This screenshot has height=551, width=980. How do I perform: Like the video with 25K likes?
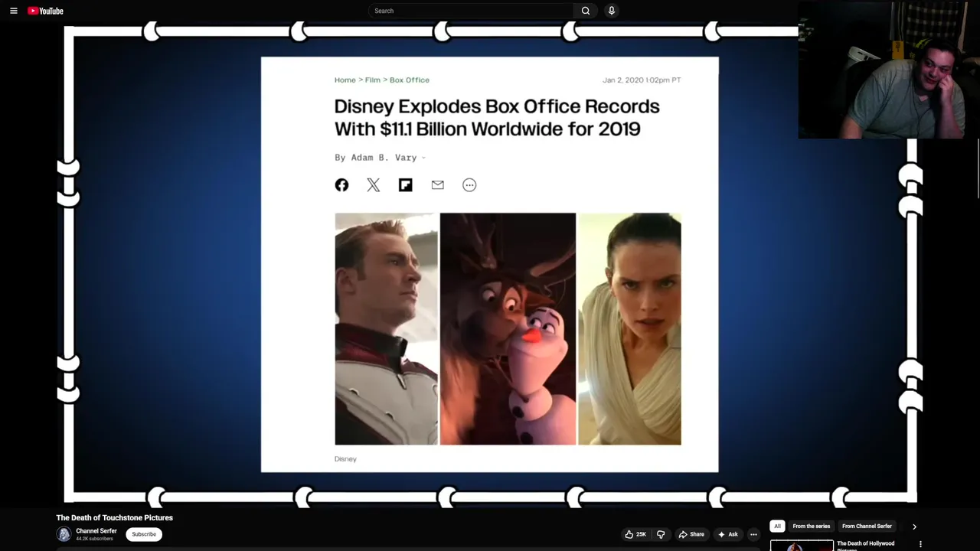(635, 534)
